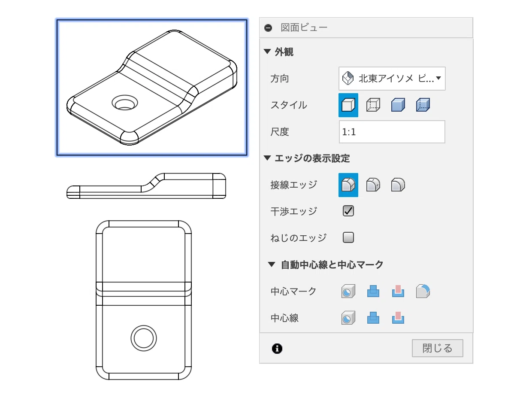Select the visible and hidden edges style

[x=373, y=105]
